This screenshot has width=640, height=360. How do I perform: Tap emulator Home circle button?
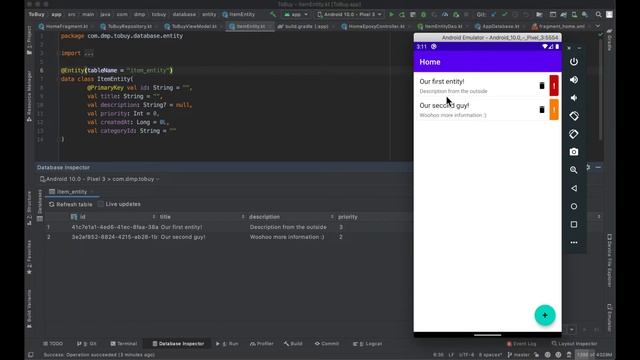pyautogui.click(x=574, y=207)
